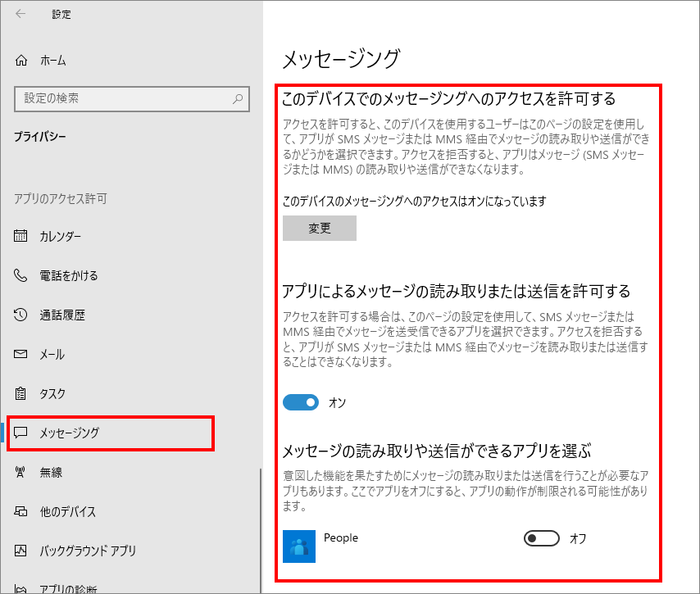Click heading メッセージの読み取りや送信ができるアプリを選ぶ
The image size is (700, 594).
[437, 451]
